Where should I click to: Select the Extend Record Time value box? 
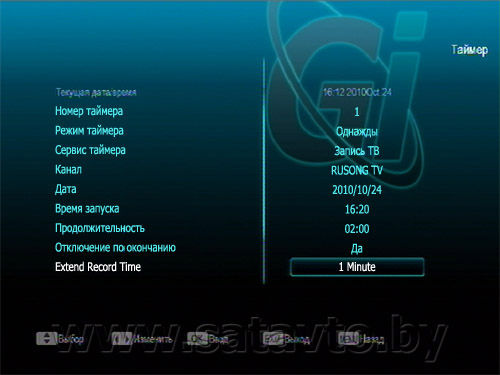coord(357,267)
